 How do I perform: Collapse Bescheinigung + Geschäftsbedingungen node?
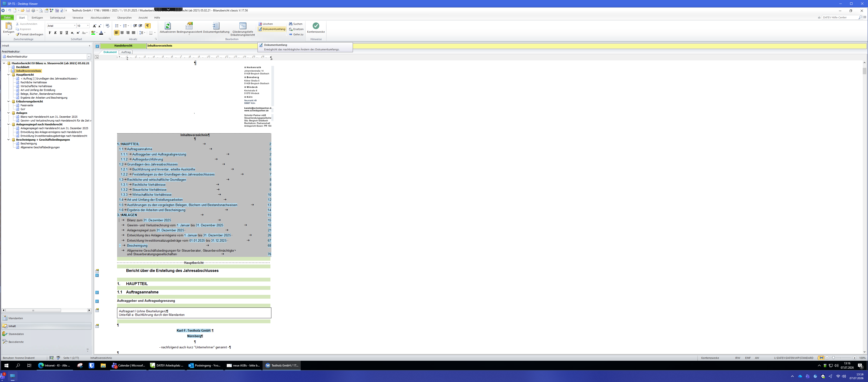(x=8, y=140)
